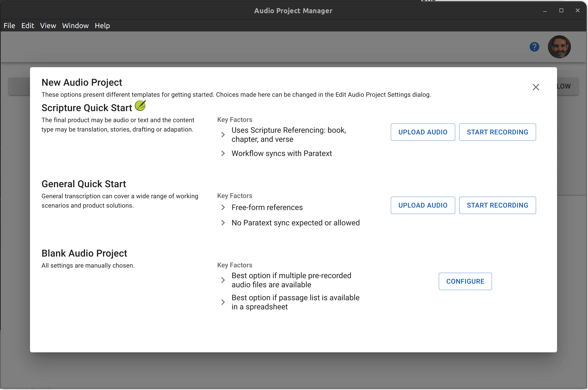This screenshot has height=390, width=588.
Task: Expand the multiple pre-recorded audio files chevron
Action: tap(223, 280)
